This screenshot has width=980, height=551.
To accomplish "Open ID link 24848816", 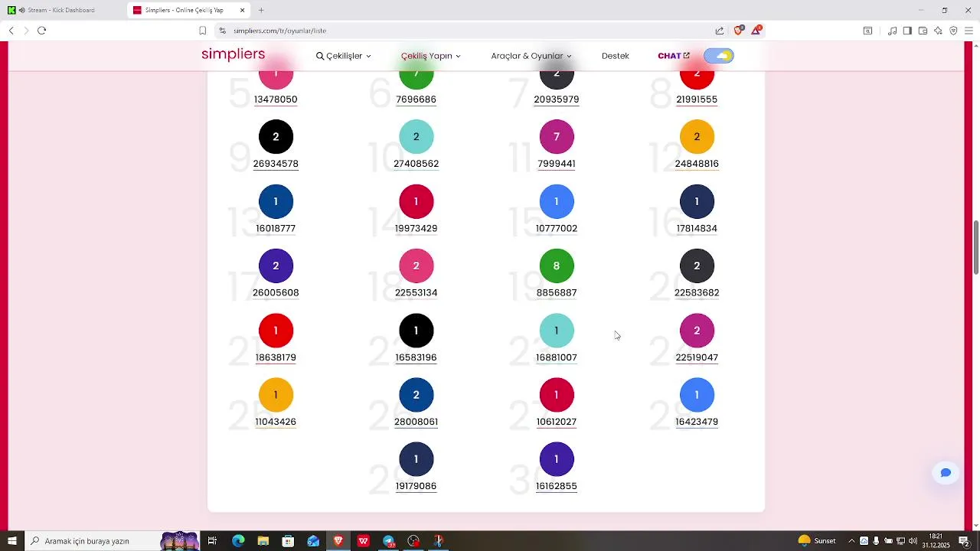I will [x=697, y=164].
